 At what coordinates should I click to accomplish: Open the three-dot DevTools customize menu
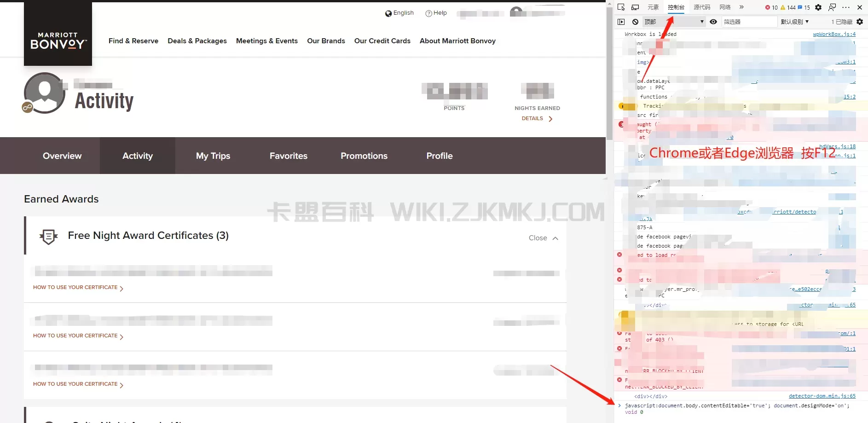point(846,7)
